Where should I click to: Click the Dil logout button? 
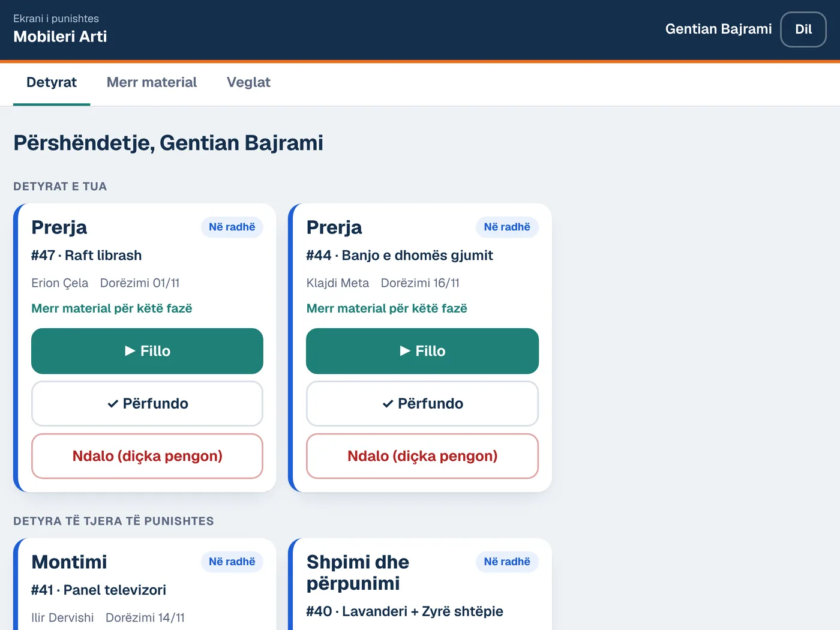(x=803, y=29)
